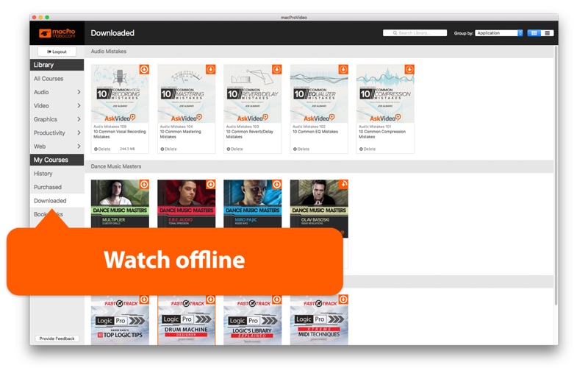This screenshot has width=588, height=368.
Task: Click Provide Feedback button
Action: point(57,339)
